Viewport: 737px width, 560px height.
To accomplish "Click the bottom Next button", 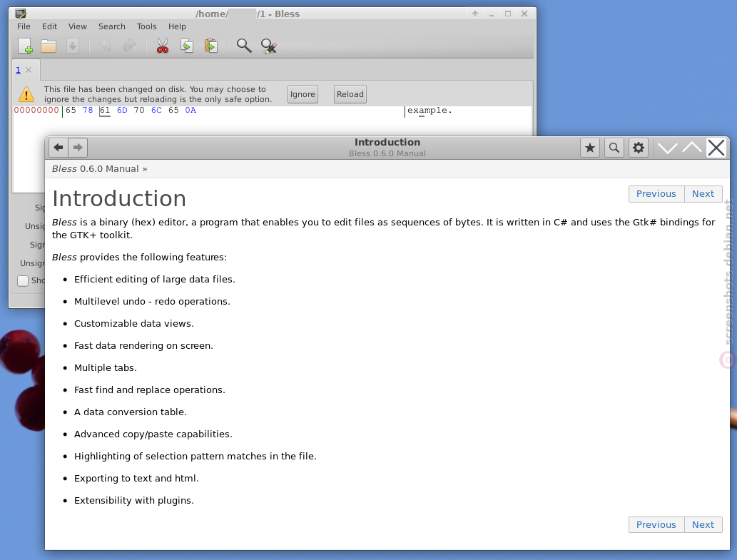I will (x=703, y=525).
